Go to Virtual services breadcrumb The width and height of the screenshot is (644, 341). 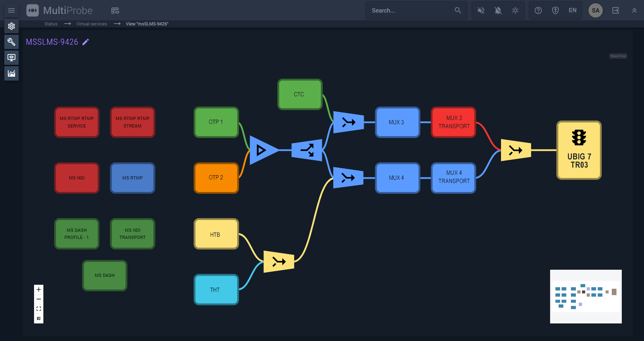point(92,24)
